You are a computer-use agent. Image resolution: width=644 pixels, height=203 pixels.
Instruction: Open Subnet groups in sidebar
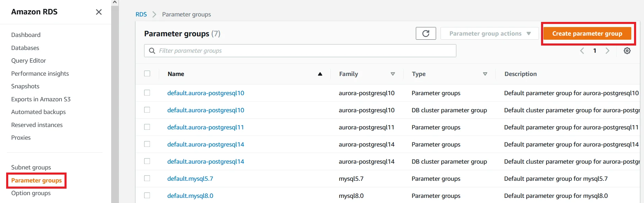31,167
